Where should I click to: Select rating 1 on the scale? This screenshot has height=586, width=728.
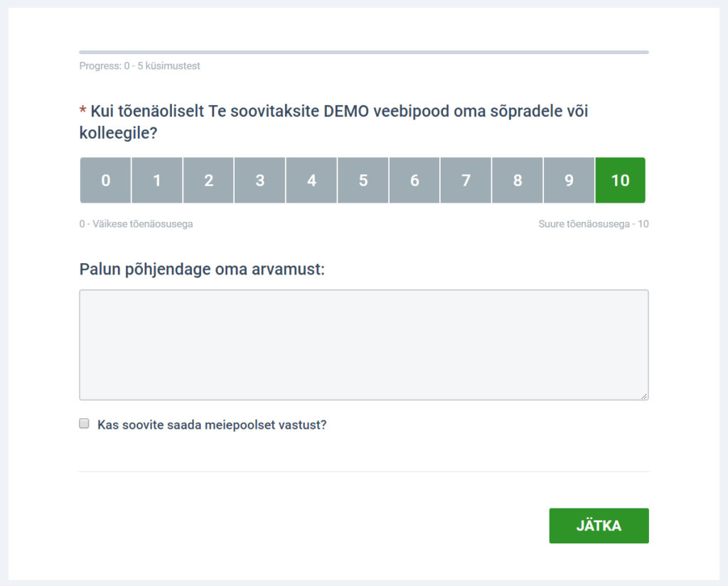157,180
